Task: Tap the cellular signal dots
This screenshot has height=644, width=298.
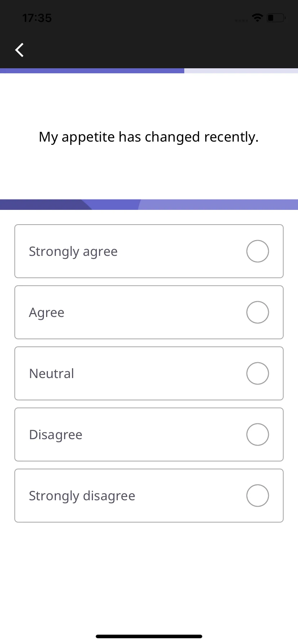Action: tap(241, 20)
